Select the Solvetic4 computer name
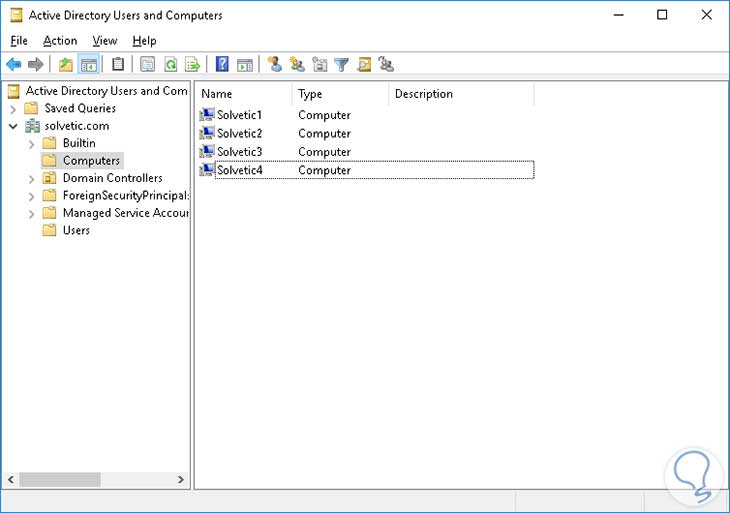This screenshot has width=730, height=513. [240, 170]
